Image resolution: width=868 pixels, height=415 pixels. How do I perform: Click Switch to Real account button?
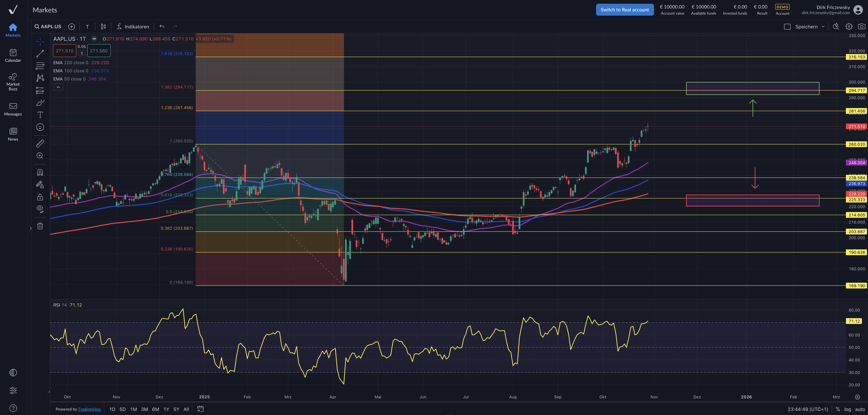tap(624, 10)
